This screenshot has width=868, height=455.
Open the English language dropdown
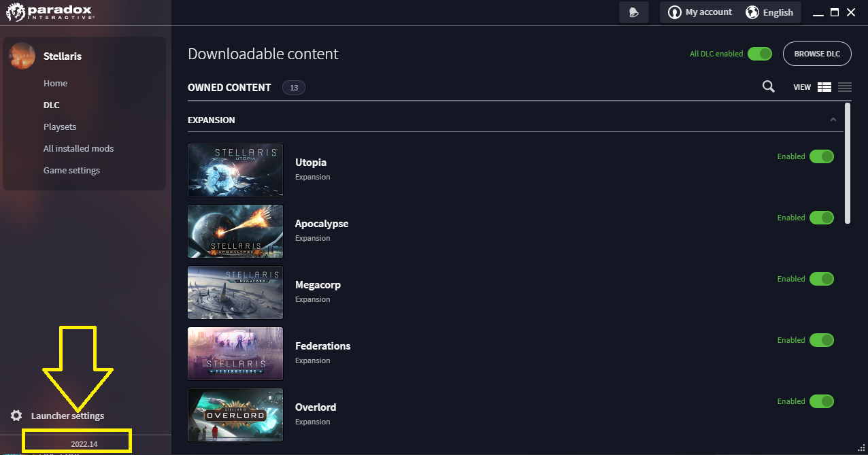coord(771,12)
